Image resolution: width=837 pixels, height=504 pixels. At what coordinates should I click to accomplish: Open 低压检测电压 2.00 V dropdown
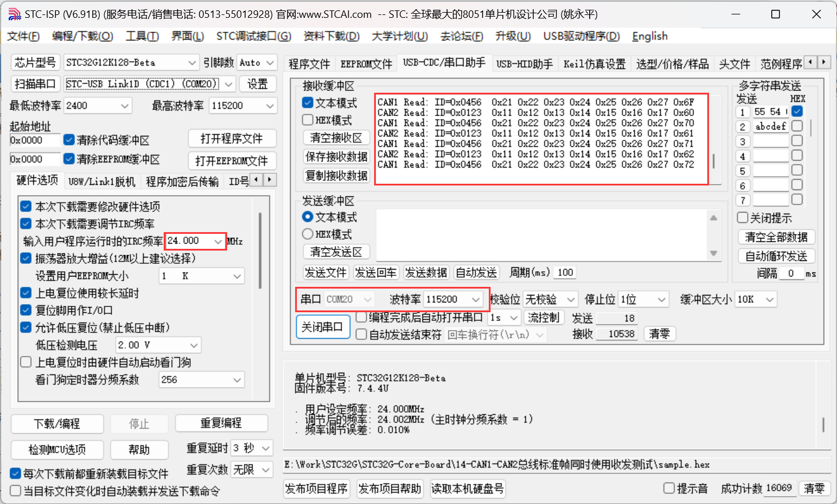pos(157,345)
